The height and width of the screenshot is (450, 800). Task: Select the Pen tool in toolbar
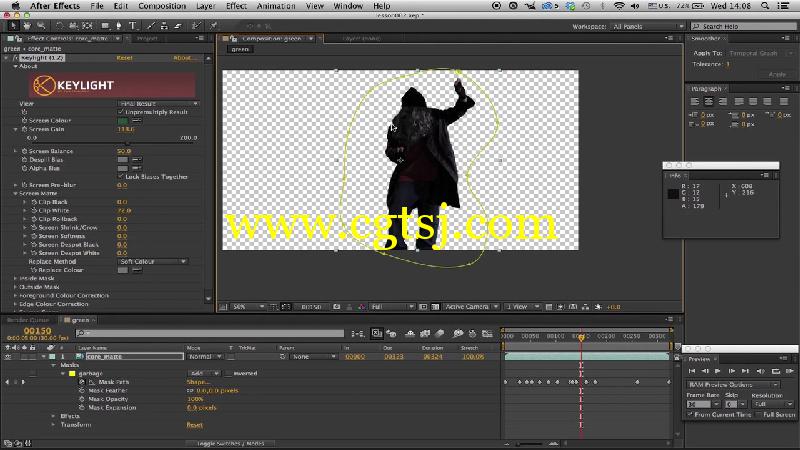[118, 26]
